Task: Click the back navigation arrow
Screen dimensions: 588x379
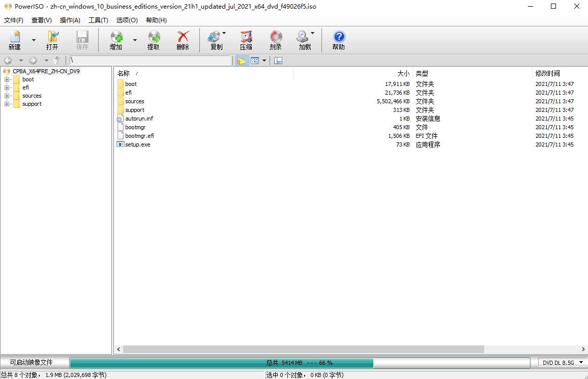Action: click(8, 60)
